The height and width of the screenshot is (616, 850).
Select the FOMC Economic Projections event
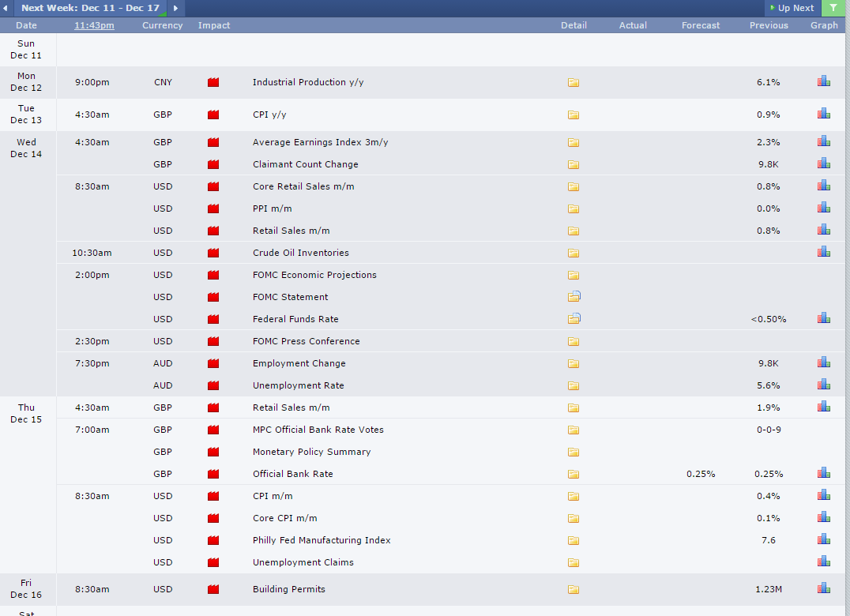click(x=314, y=275)
